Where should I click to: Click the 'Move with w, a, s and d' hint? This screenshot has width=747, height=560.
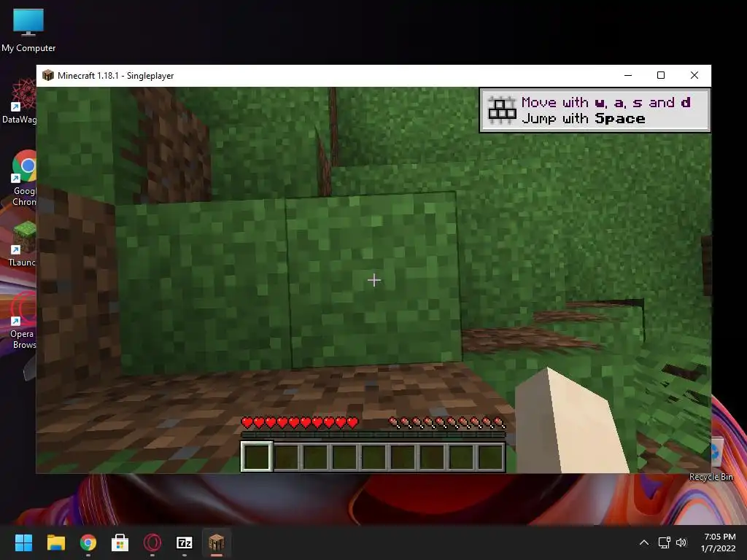[x=605, y=102]
